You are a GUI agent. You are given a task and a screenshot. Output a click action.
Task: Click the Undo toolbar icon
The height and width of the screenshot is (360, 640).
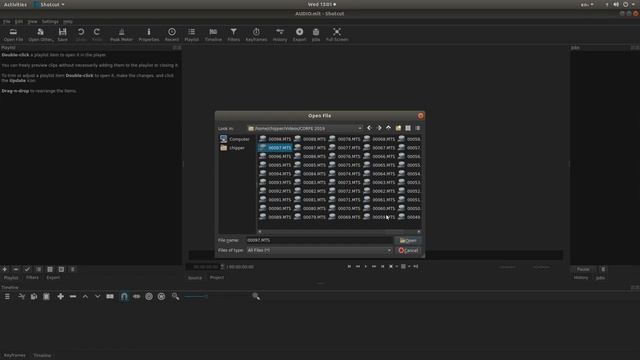[x=81, y=34]
